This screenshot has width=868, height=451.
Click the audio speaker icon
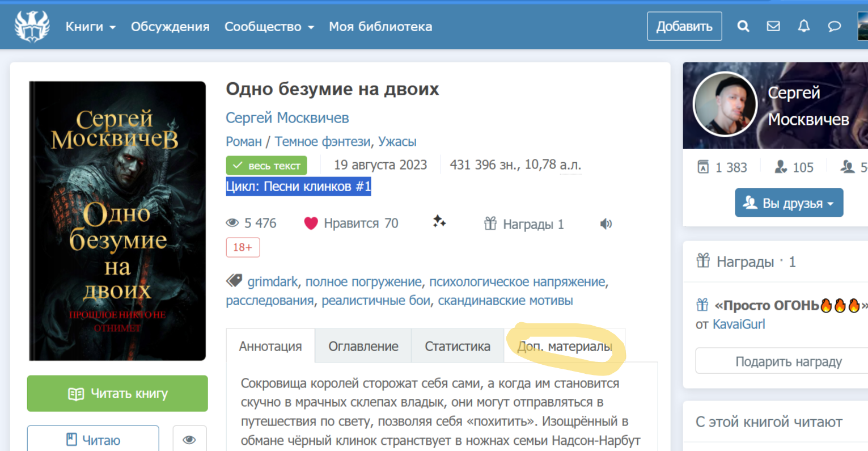tap(606, 224)
